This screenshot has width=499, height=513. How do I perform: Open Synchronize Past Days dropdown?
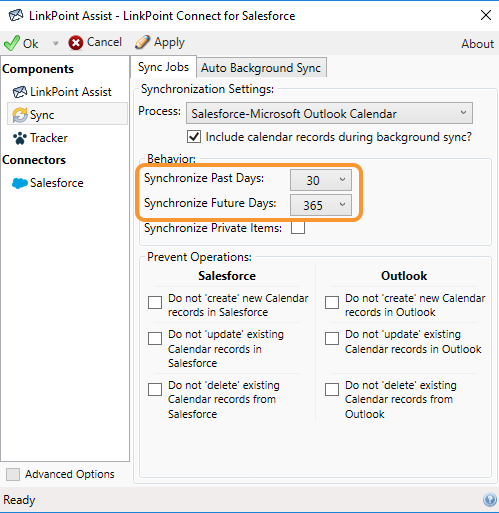tap(321, 180)
